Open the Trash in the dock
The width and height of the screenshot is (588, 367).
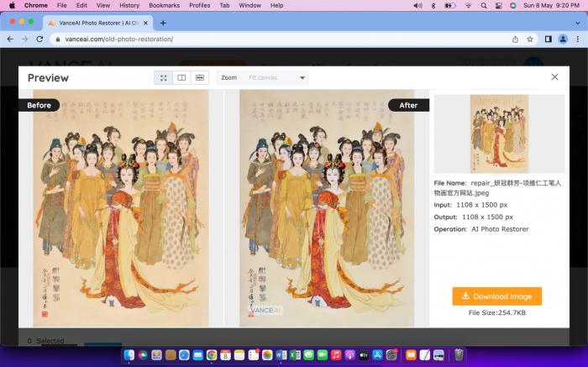[x=459, y=354]
